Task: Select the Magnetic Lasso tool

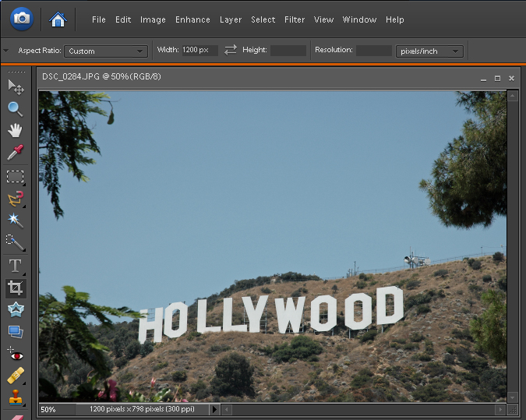Action: tap(16, 199)
